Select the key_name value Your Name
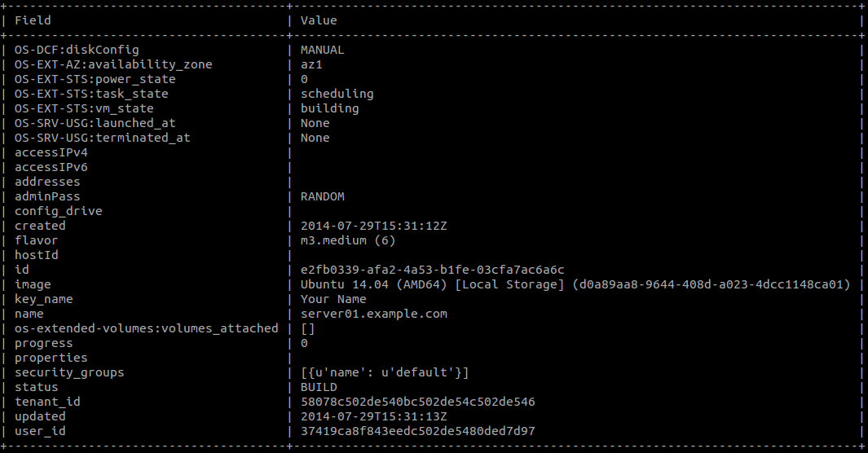The image size is (868, 453). 333,299
